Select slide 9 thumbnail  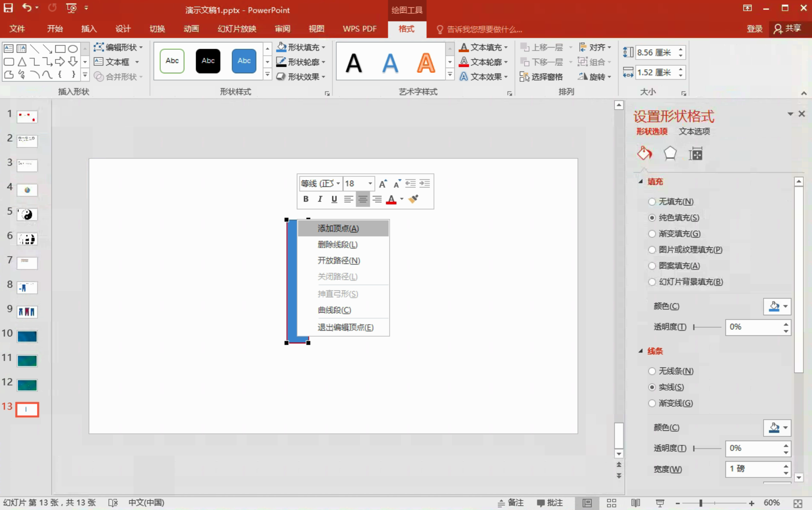[x=27, y=311]
